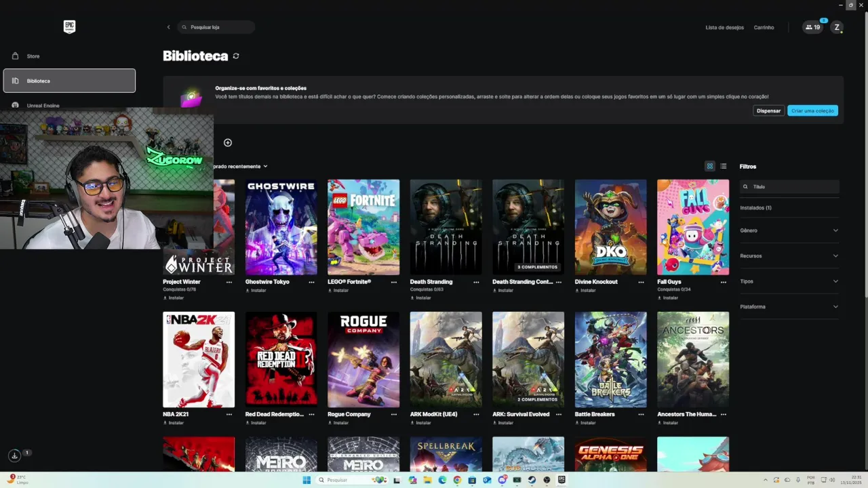Open the sort by recently purchased dropdown

(x=241, y=166)
